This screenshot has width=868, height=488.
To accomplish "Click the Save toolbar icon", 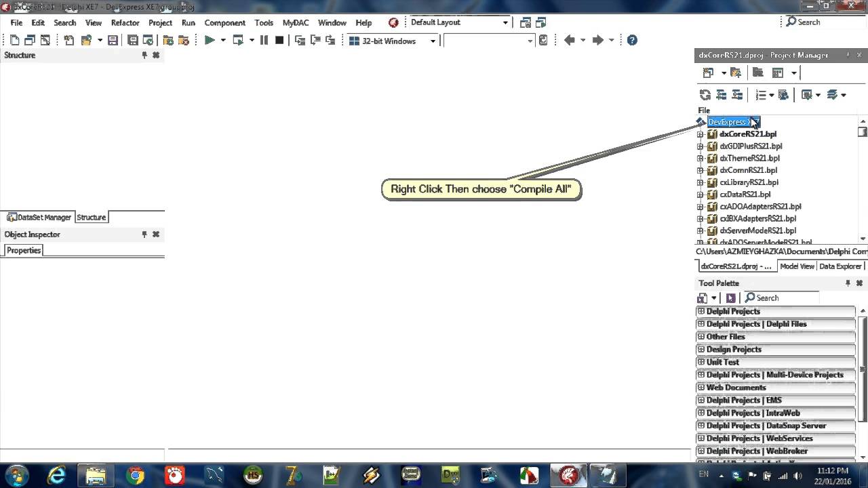I will coord(113,41).
